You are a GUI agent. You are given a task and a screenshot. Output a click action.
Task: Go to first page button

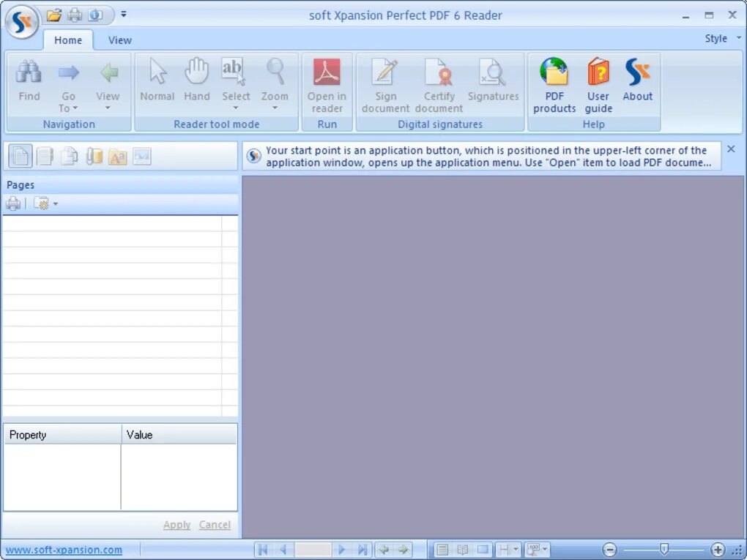coord(262,550)
